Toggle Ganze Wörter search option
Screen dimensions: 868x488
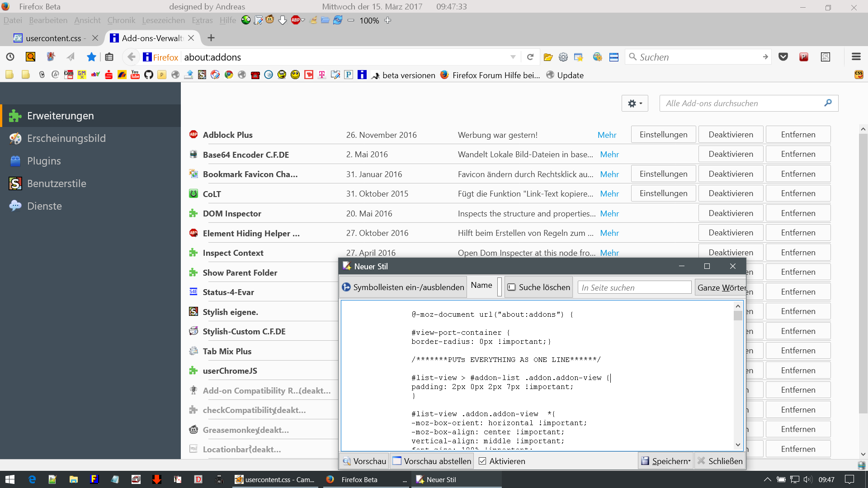pyautogui.click(x=721, y=287)
